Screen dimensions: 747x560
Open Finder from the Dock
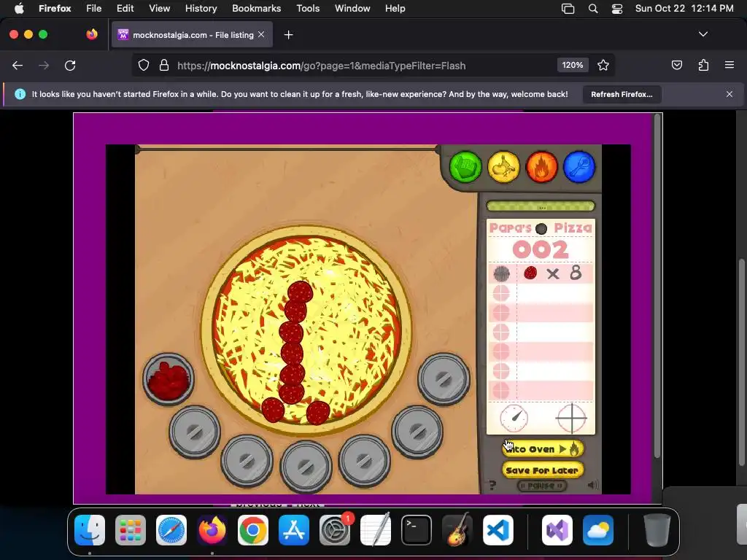click(90, 530)
